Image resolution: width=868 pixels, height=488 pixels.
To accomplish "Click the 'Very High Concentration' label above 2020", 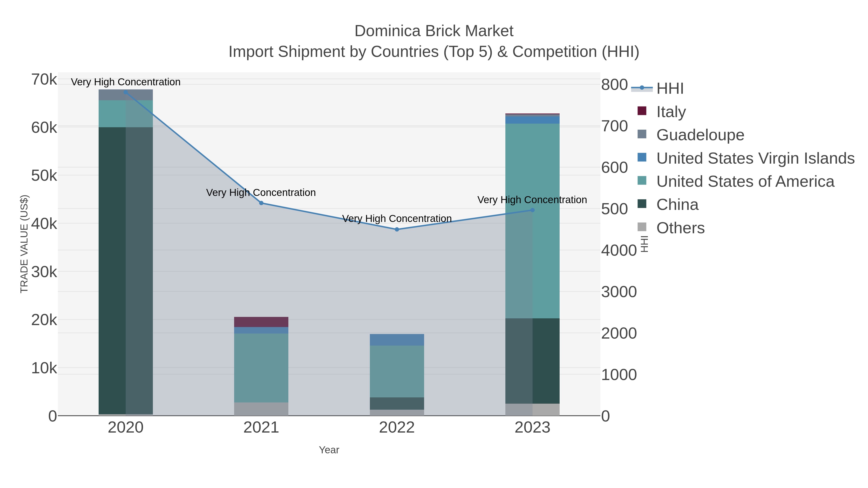I will coord(126,82).
